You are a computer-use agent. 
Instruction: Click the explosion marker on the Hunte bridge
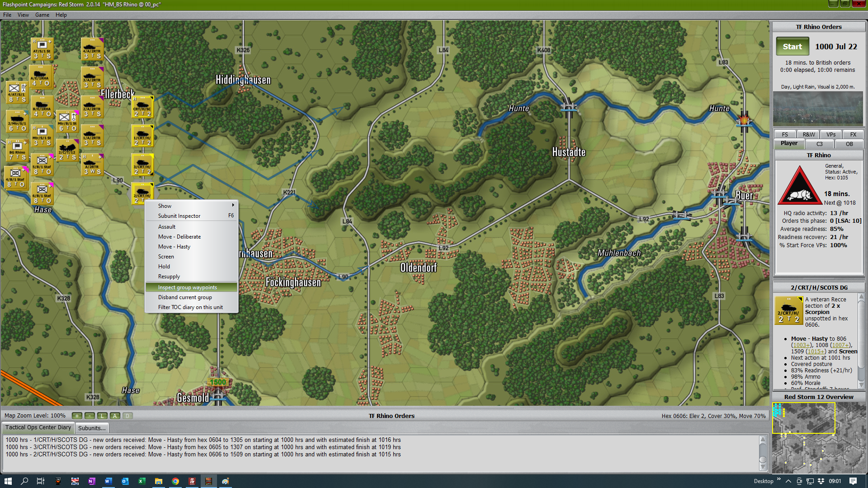[x=744, y=121]
